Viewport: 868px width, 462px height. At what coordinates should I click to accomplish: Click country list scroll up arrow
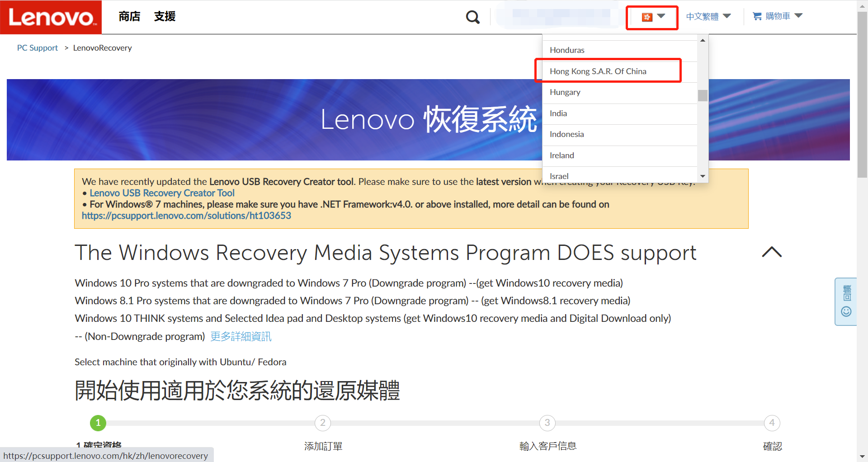[703, 40]
